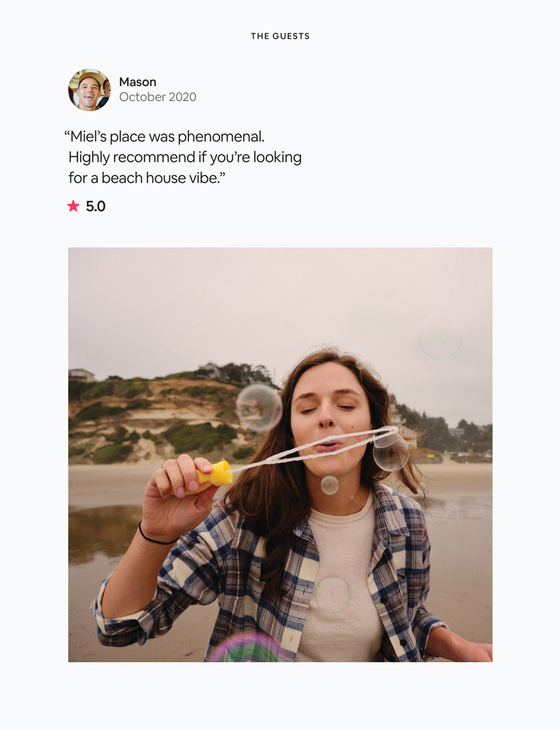The height and width of the screenshot is (730, 560).
Task: Click the bubble at the wand's looped end
Action: pyautogui.click(x=391, y=450)
